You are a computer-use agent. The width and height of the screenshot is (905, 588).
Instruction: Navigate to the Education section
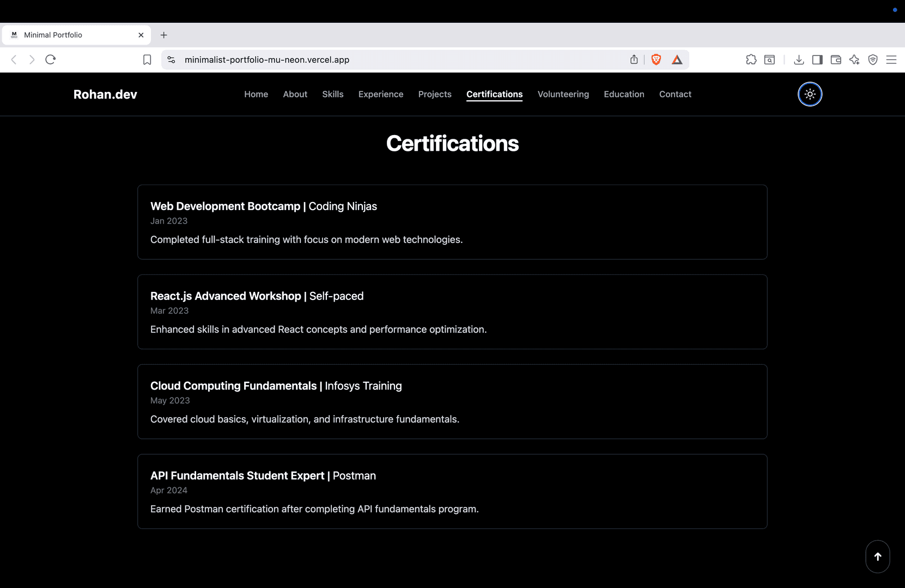[624, 94]
